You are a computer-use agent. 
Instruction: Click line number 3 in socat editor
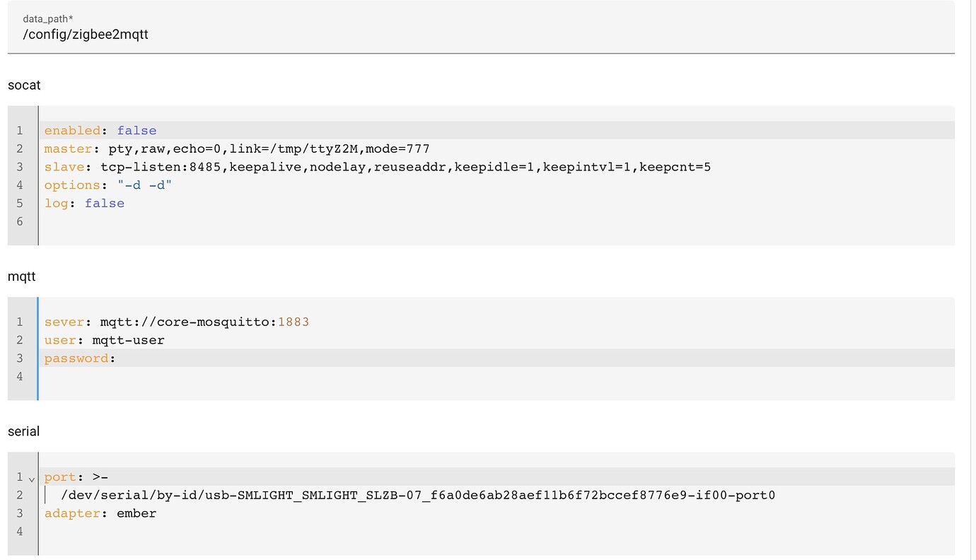[20, 167]
